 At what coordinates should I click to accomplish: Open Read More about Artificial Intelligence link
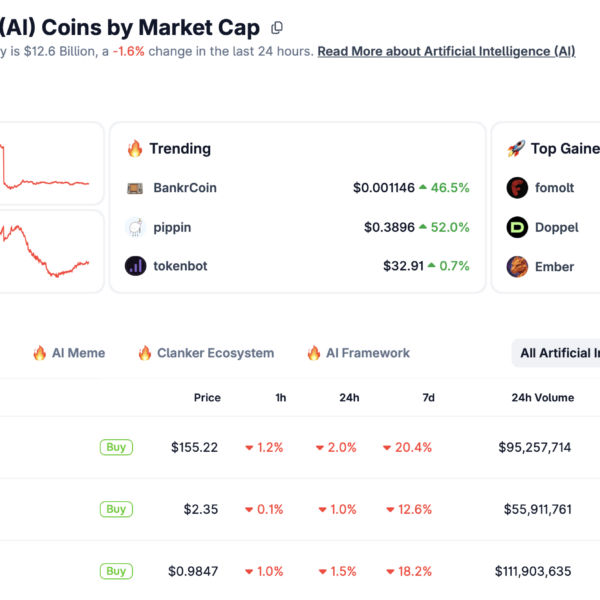[446, 51]
